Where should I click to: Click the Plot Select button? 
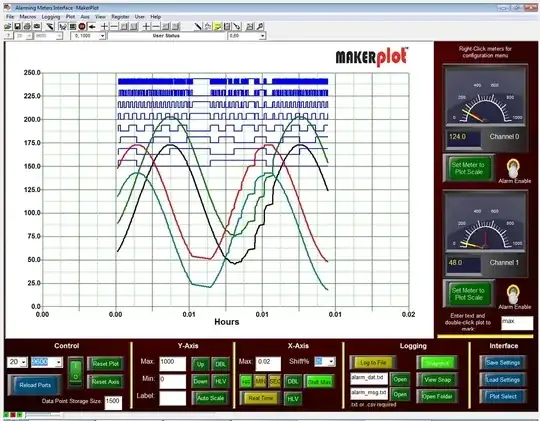coord(503,397)
